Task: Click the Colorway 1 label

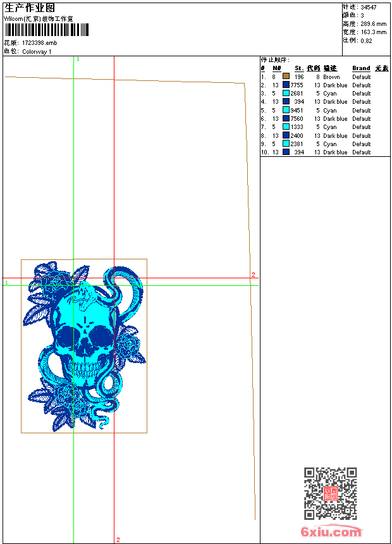Action: click(37, 52)
